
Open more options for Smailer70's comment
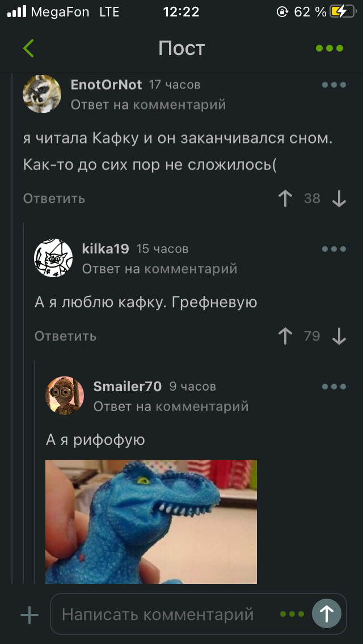pyautogui.click(x=334, y=387)
